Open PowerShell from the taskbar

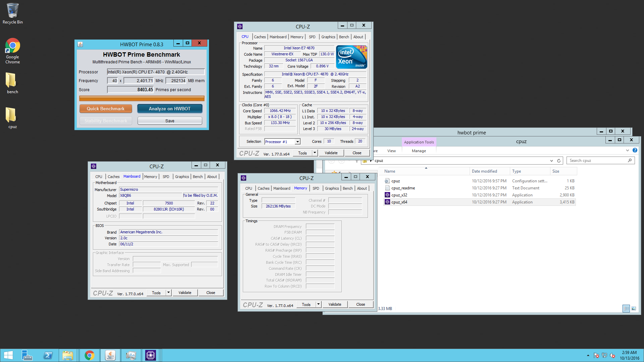point(48,355)
